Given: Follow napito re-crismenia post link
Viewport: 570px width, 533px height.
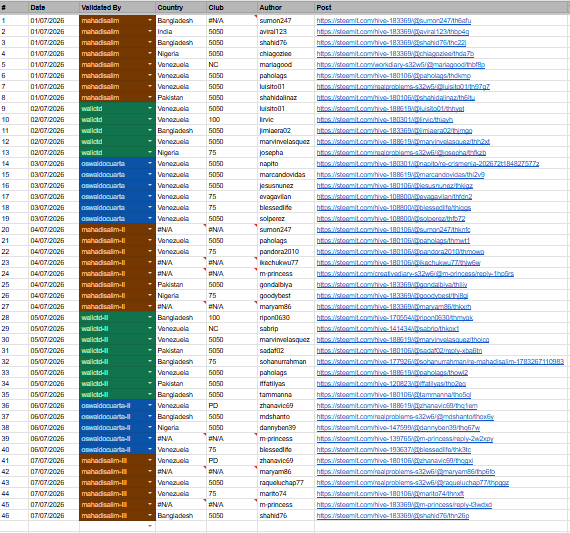Looking at the screenshot, I should pos(428,164).
